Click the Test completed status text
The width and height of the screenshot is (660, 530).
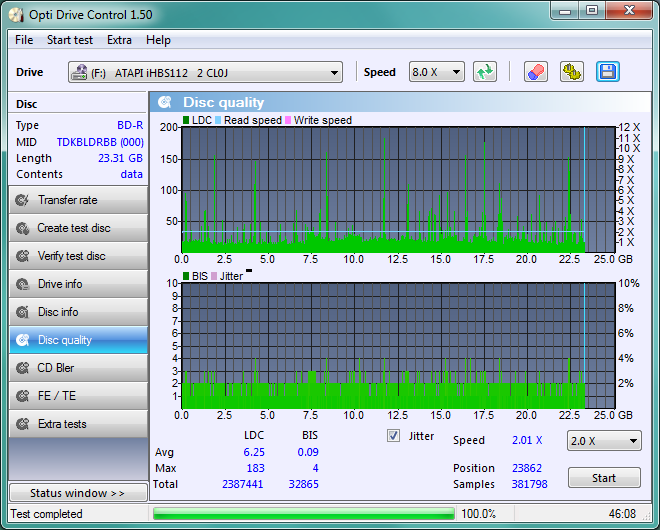click(x=46, y=514)
